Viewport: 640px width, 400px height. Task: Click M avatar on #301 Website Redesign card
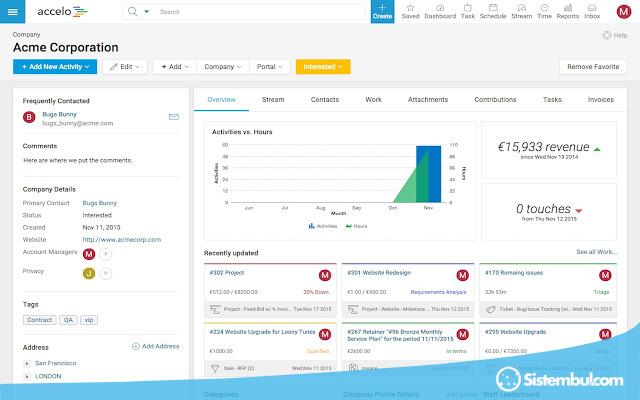[x=462, y=276]
